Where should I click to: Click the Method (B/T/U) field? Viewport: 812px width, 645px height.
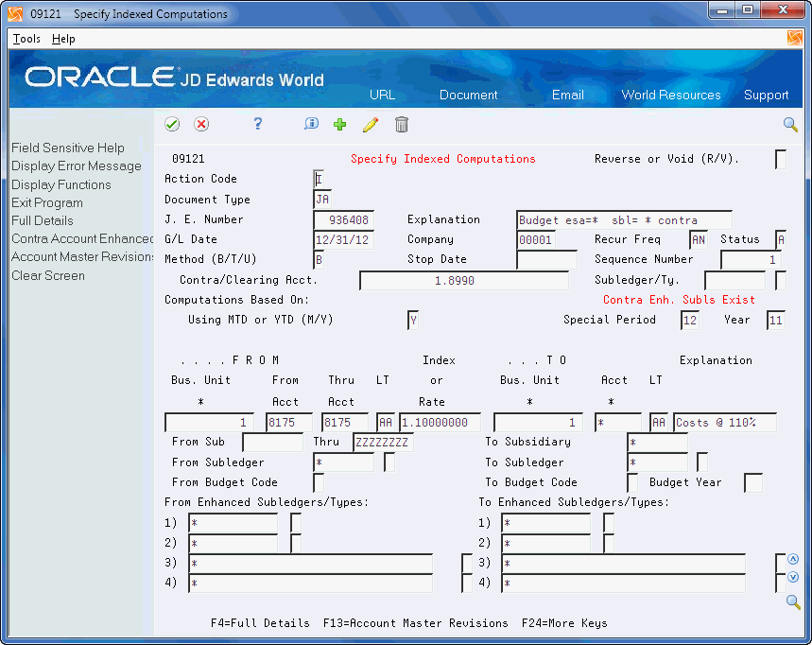(319, 259)
